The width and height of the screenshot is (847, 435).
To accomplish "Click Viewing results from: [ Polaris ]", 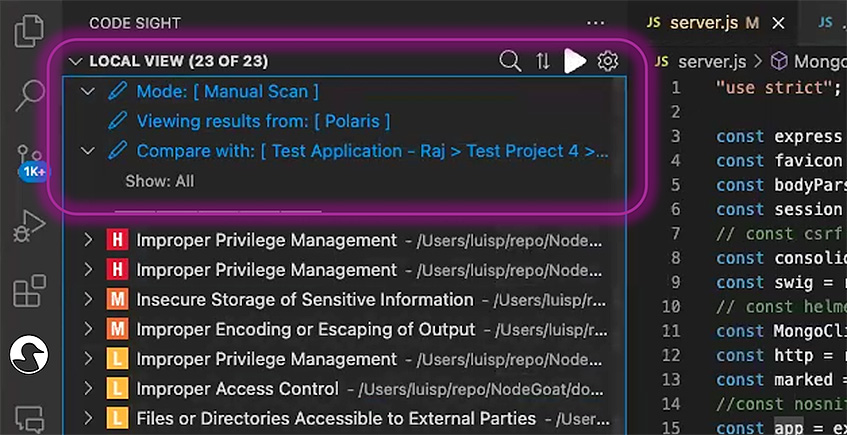I will coord(263,121).
